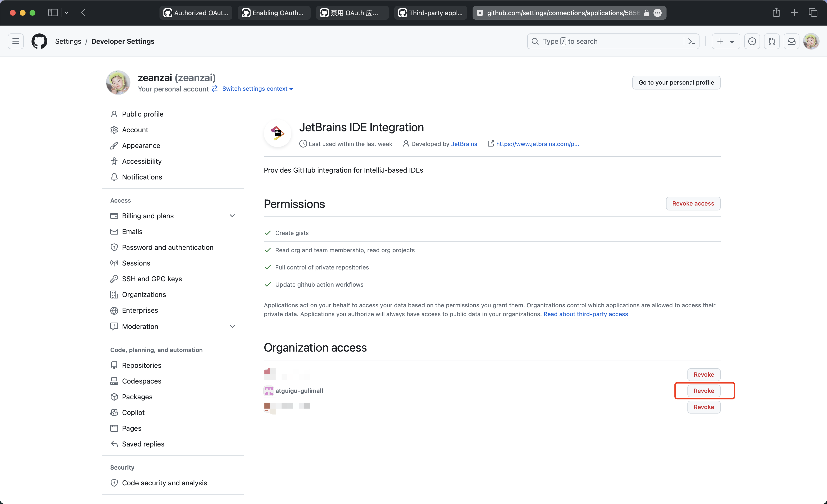Open Read about third-party access link

coord(586,314)
